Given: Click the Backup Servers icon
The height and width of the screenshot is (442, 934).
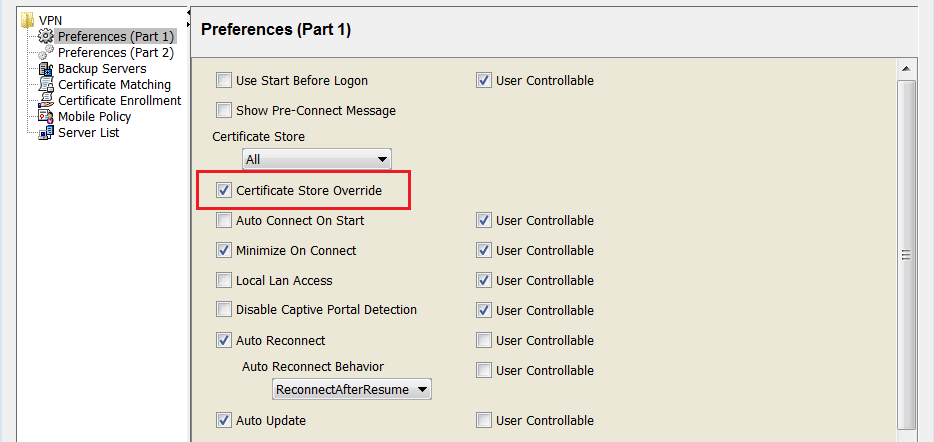Looking at the screenshot, I should point(45,68).
